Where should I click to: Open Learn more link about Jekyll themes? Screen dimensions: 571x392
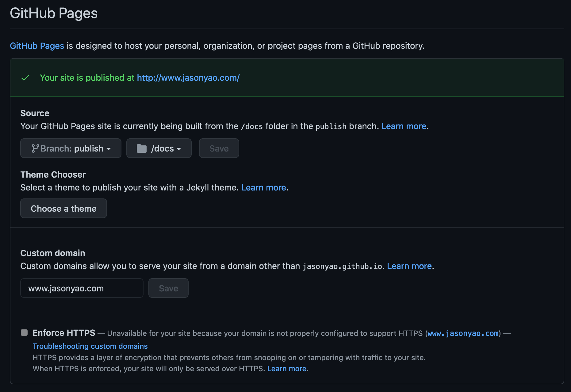click(x=264, y=187)
